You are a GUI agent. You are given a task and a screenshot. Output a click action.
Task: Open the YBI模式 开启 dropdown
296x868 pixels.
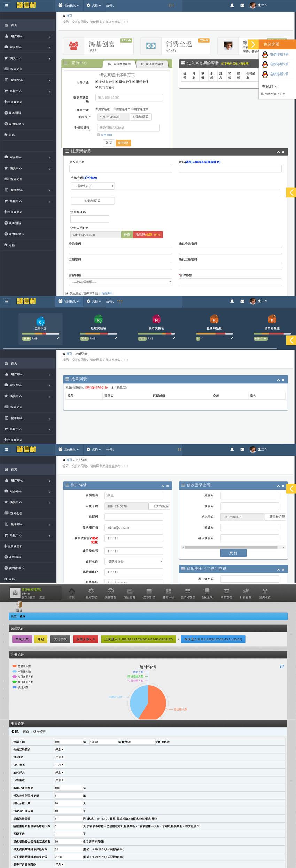[x=59, y=757]
